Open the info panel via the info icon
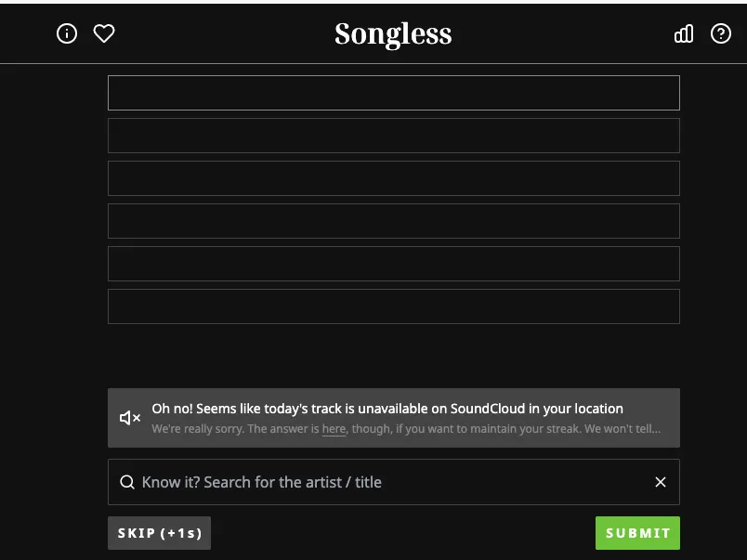747x560 pixels. [x=66, y=33]
